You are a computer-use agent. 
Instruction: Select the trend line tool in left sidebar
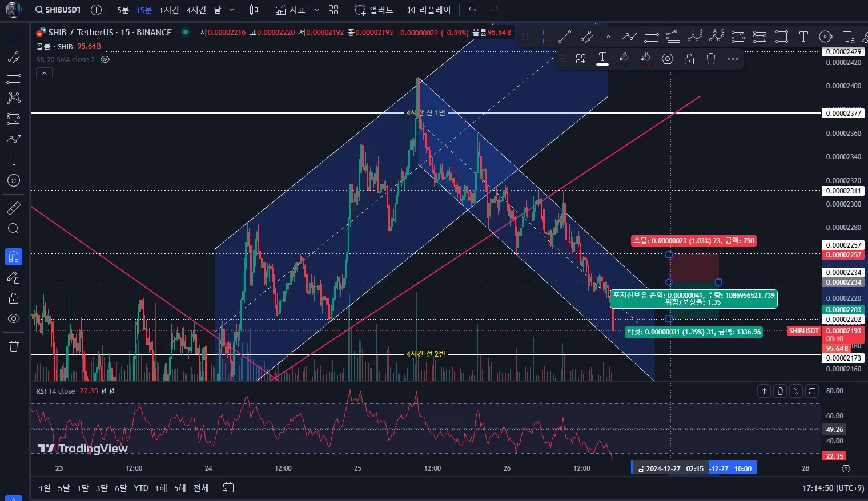pyautogui.click(x=14, y=57)
